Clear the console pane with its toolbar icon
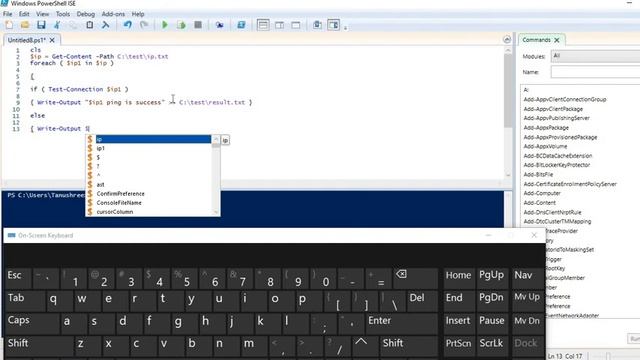 [105, 25]
